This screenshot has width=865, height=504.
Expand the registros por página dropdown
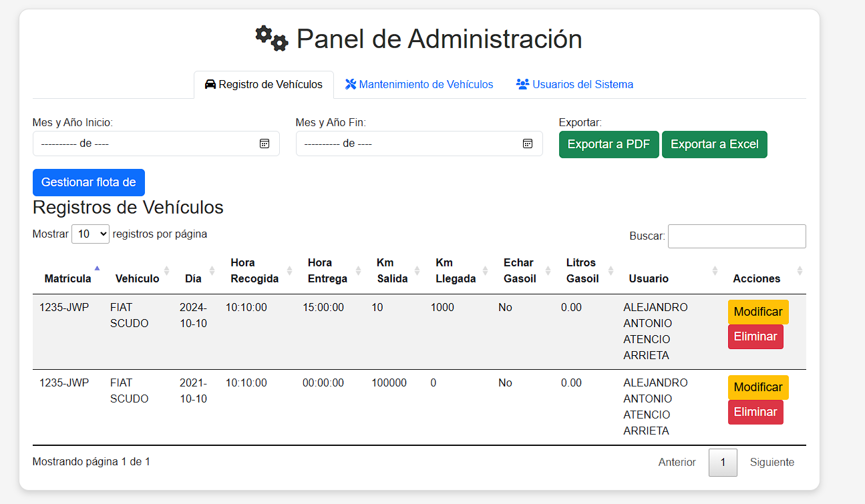90,234
